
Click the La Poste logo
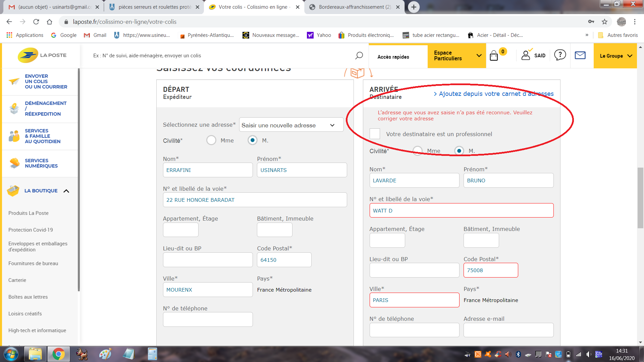(42, 55)
